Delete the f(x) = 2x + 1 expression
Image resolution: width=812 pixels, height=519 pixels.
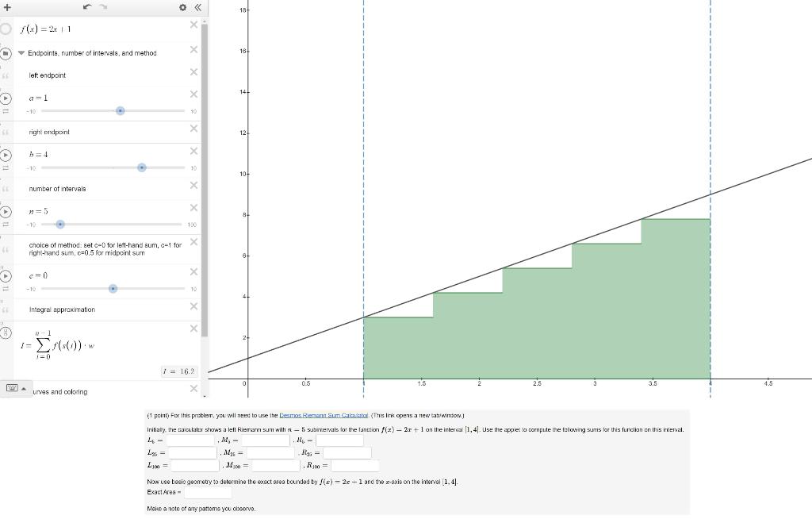[193, 25]
